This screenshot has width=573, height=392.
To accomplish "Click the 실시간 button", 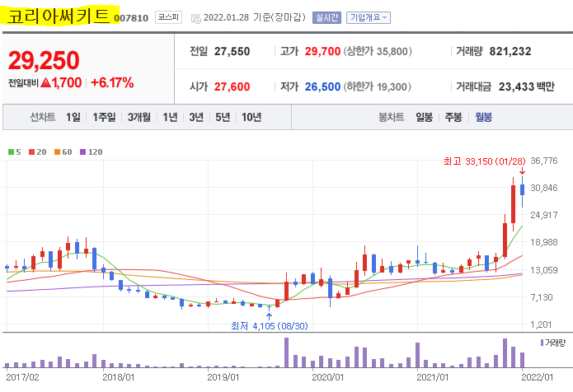I will [x=326, y=17].
